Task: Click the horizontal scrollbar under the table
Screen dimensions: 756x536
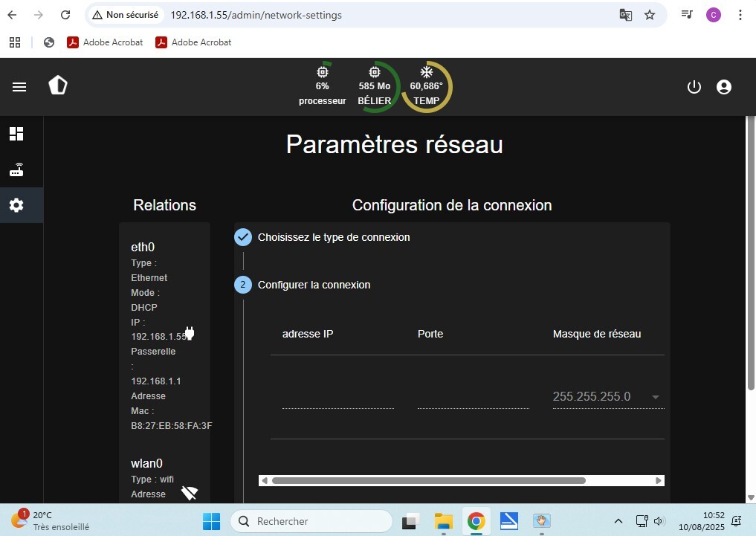Action: [x=428, y=480]
